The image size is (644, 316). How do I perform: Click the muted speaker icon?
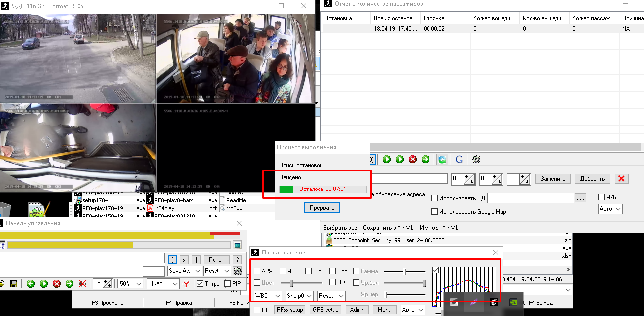82,284
